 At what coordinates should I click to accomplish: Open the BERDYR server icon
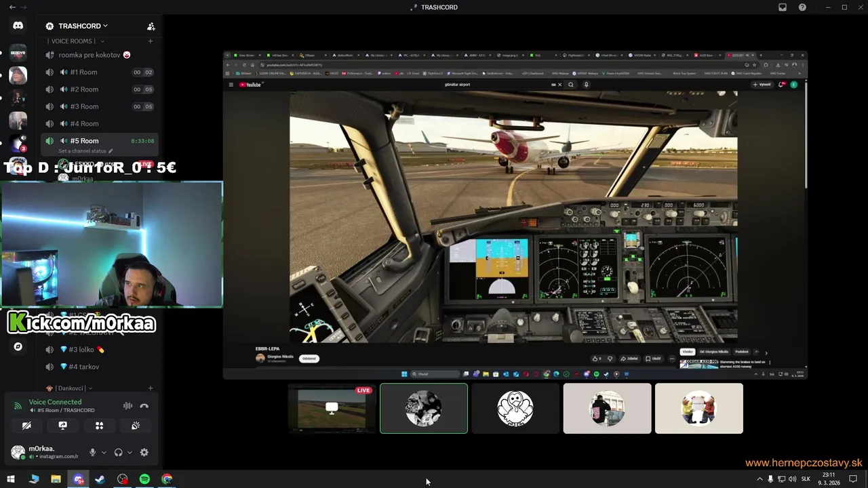18,53
